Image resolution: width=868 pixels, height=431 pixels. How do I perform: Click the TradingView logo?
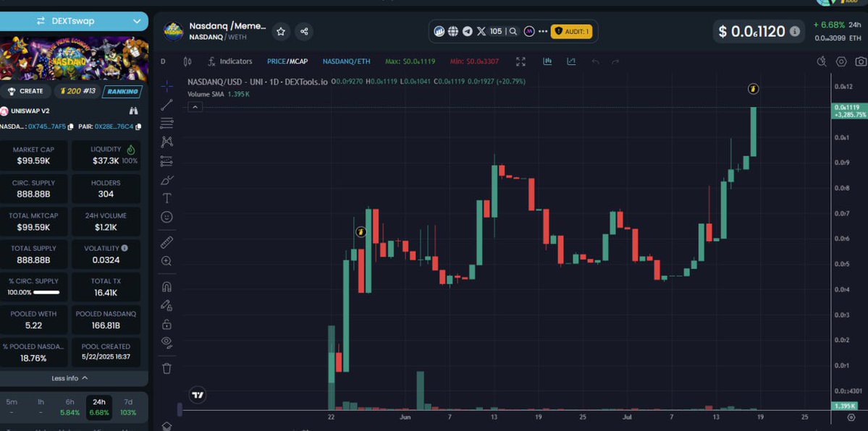[198, 395]
